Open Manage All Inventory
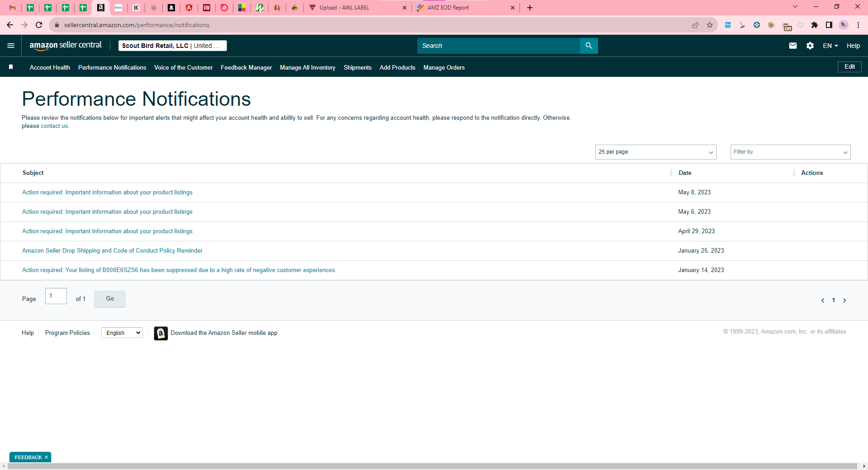The width and height of the screenshot is (868, 470). tap(307, 67)
